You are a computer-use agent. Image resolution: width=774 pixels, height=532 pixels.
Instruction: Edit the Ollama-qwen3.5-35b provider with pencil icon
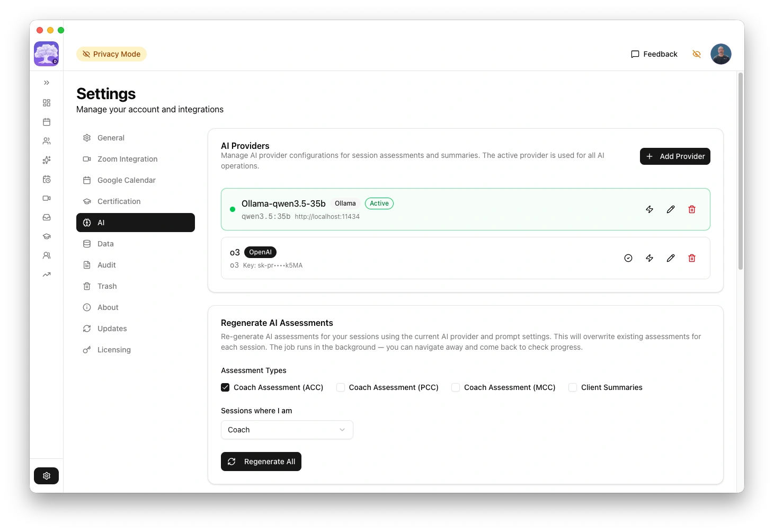click(671, 209)
